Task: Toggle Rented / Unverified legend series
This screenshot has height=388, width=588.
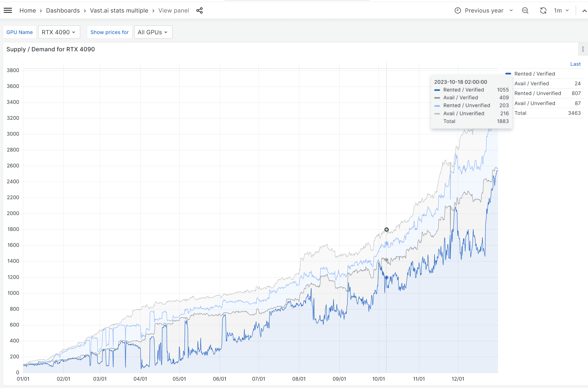Action: coord(537,93)
